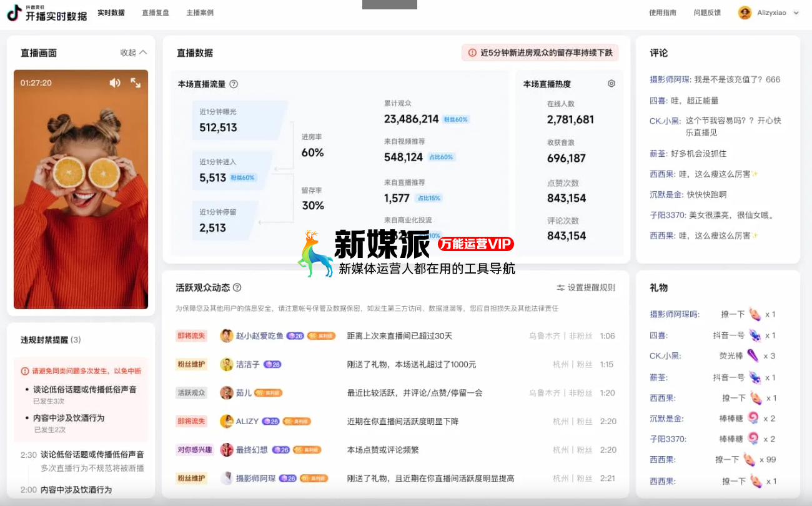Click 沉默是金 comment 快快快跑啊
The height and width of the screenshot is (506, 812).
[688, 194]
